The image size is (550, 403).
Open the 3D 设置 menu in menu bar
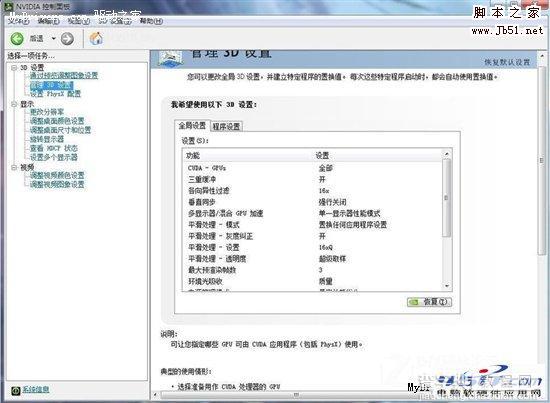point(115,21)
